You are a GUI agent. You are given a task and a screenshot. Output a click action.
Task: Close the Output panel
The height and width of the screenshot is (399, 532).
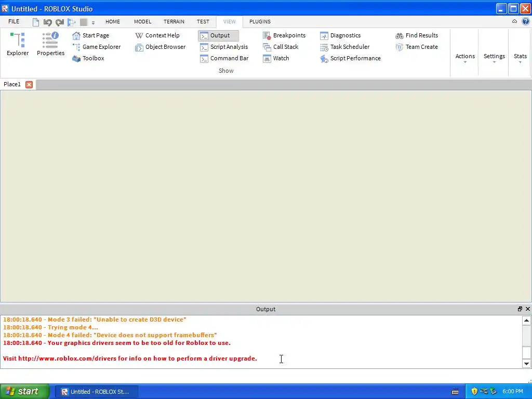528,309
